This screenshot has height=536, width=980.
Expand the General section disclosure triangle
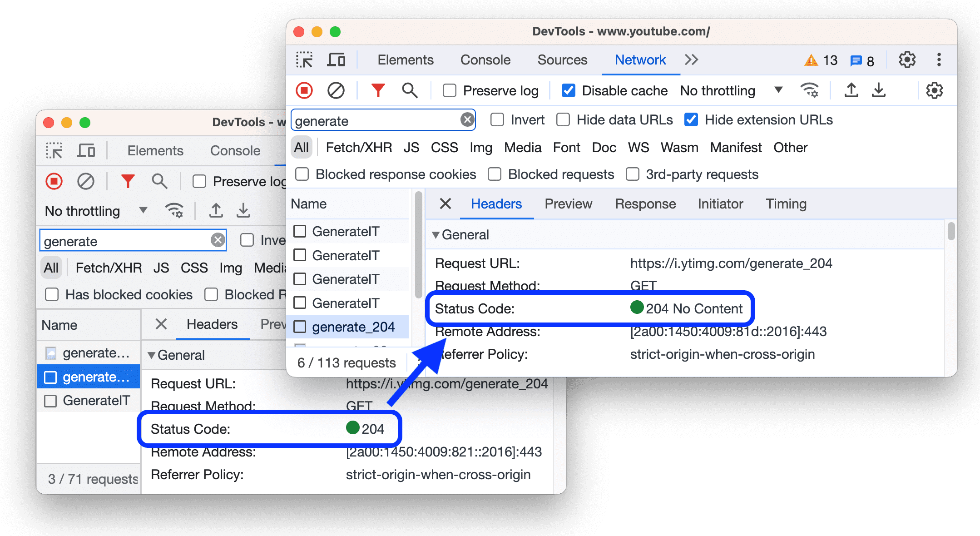point(436,235)
